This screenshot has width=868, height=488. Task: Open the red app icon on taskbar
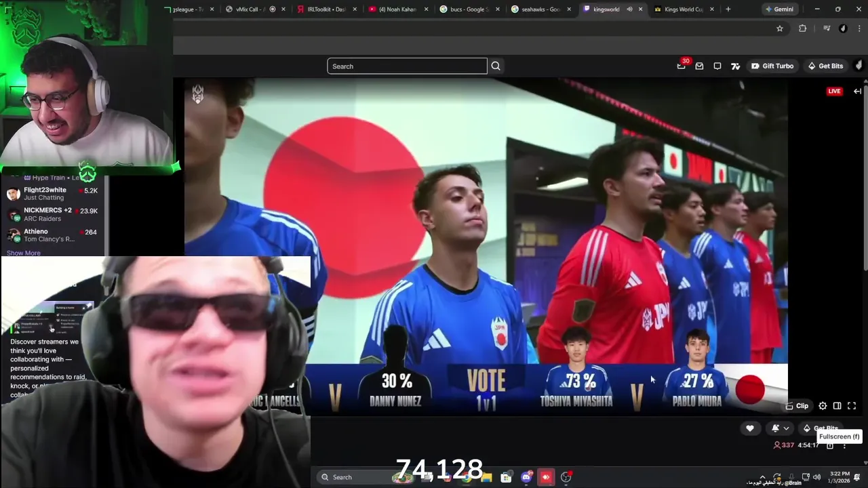(546, 477)
